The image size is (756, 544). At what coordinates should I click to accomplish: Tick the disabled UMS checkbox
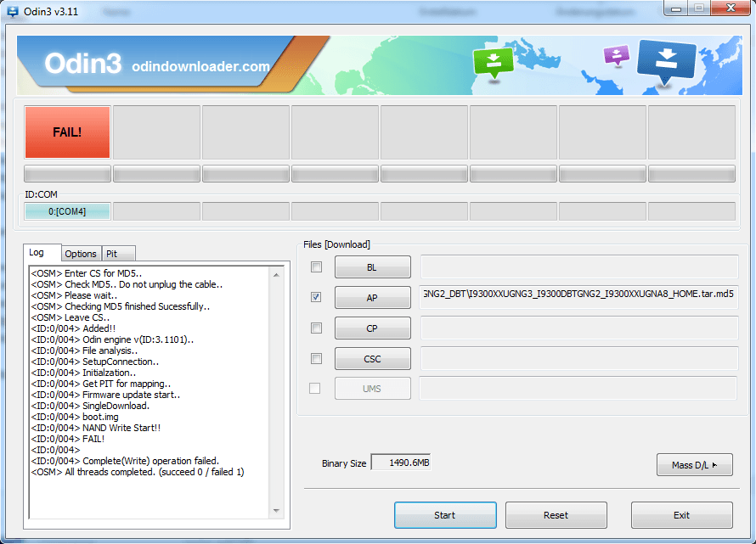(315, 389)
